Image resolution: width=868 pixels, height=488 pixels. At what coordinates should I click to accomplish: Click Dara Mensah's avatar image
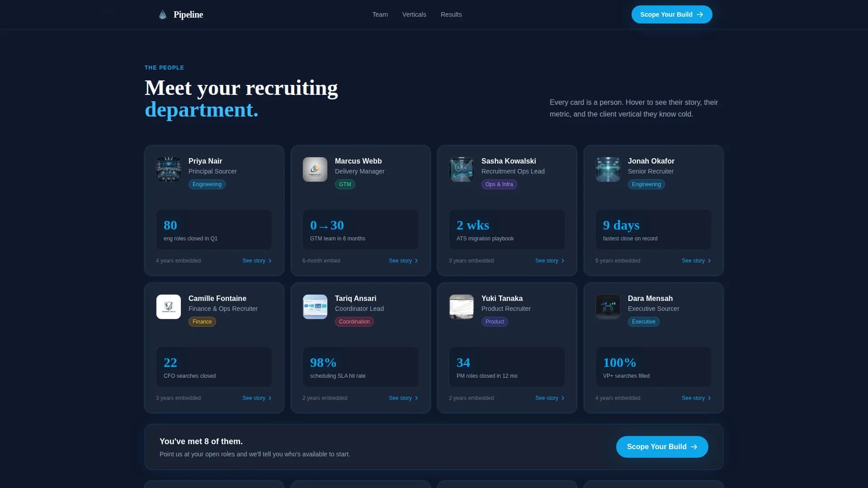pyautogui.click(x=608, y=307)
